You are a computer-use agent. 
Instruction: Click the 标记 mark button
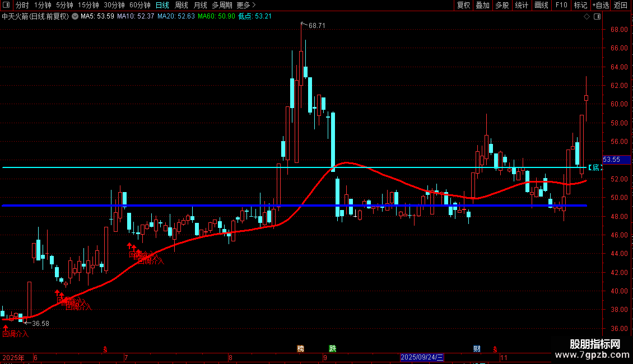click(580, 5)
